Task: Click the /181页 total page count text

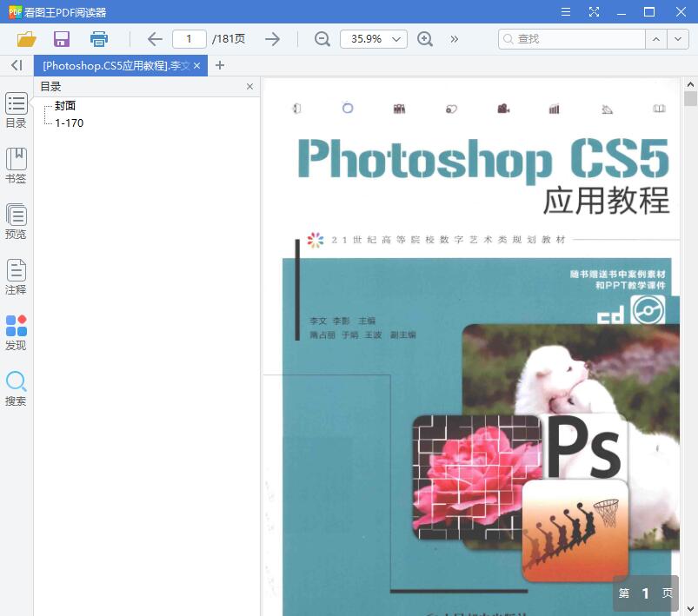Action: (x=229, y=39)
